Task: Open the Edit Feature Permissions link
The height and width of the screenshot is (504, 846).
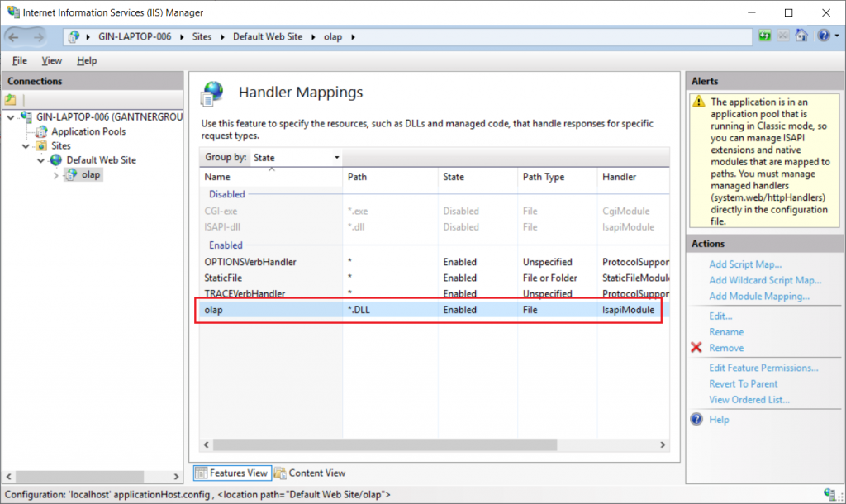Action: click(x=763, y=368)
